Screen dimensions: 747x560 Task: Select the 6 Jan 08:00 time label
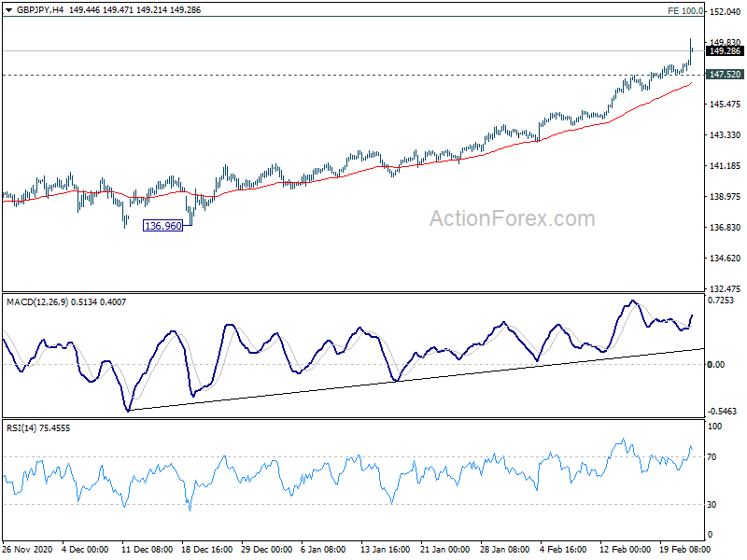(x=324, y=550)
